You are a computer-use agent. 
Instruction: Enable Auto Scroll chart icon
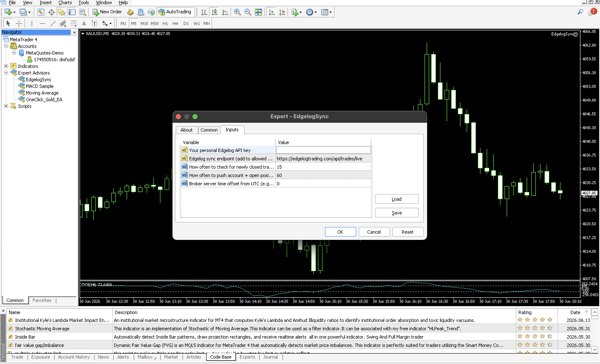pyautogui.click(x=271, y=12)
